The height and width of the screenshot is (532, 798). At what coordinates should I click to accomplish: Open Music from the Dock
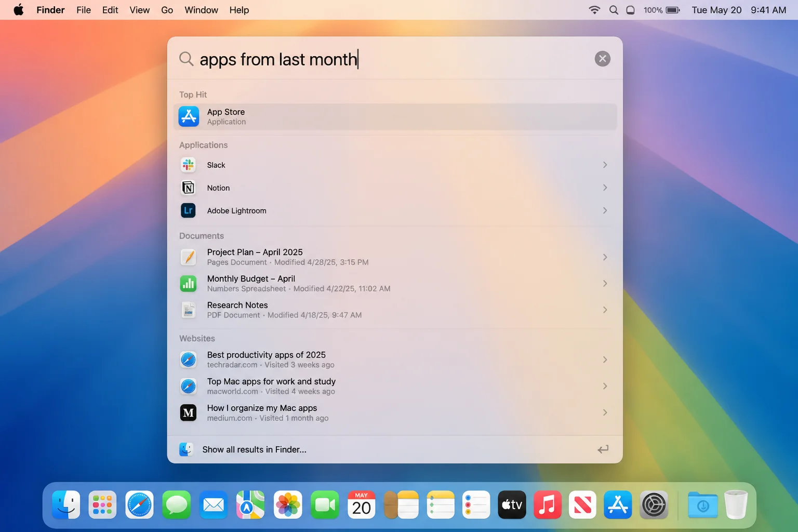click(x=547, y=504)
